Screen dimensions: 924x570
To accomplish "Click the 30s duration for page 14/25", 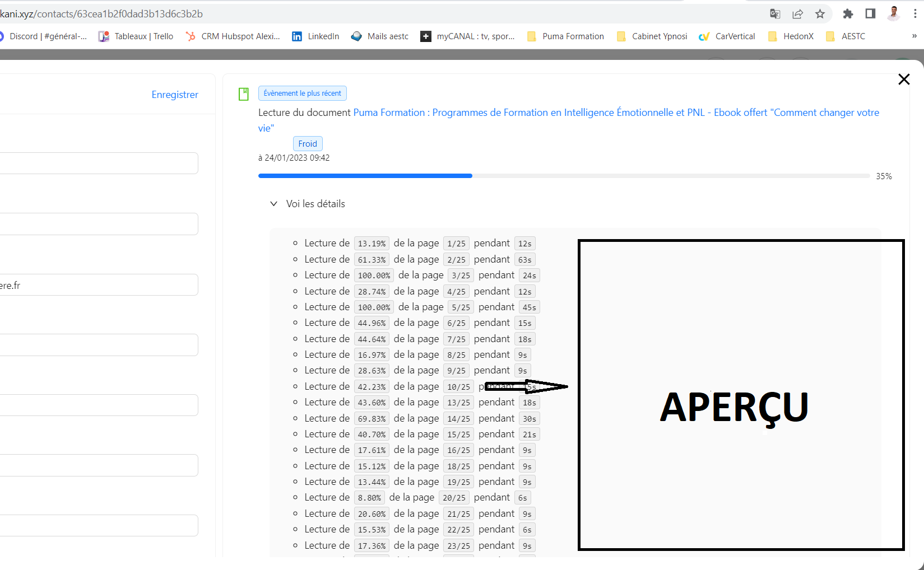I will pyautogui.click(x=530, y=419).
